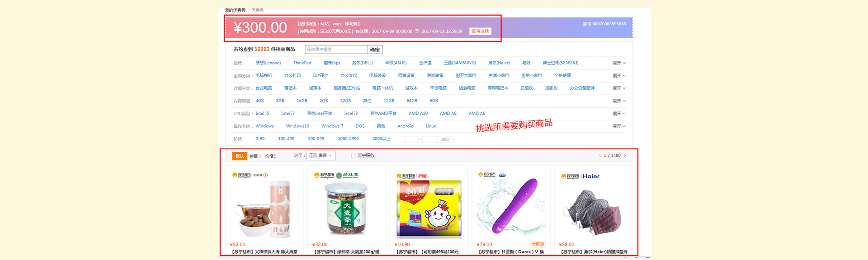Select the 笔记本 detailed category
The height and width of the screenshot is (260, 868).
point(290,88)
